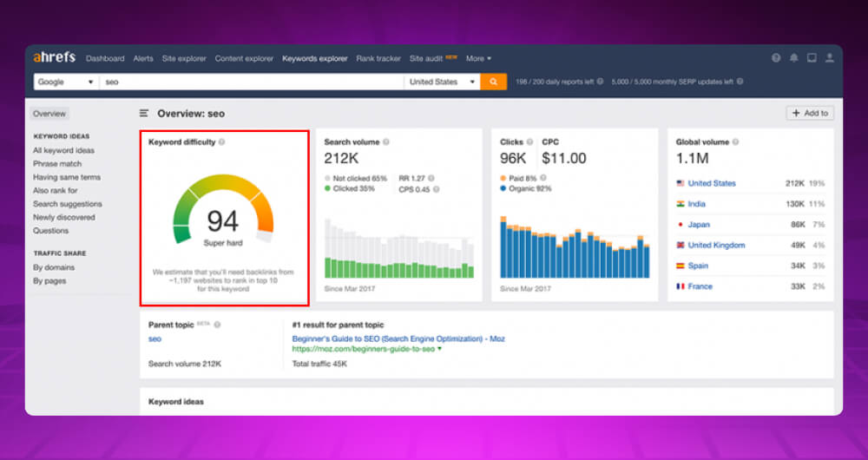This screenshot has height=460, width=868.
Task: Select Overview in the sidebar
Action: tap(49, 114)
